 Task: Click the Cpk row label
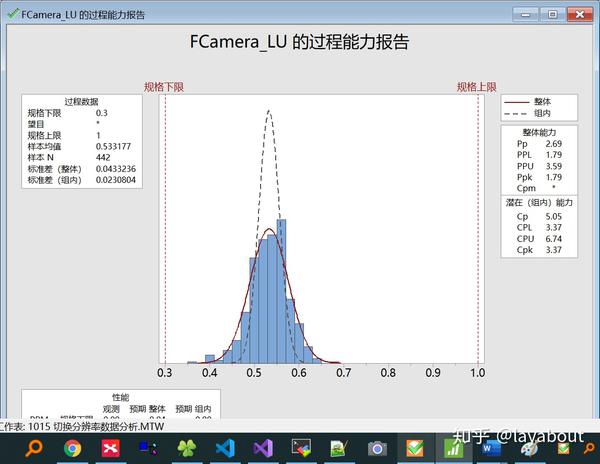525,250
